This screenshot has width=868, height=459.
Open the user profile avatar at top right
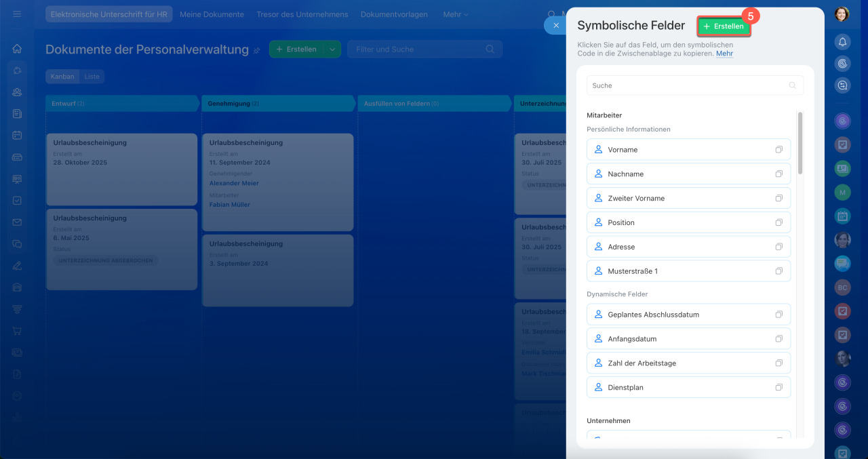842,14
